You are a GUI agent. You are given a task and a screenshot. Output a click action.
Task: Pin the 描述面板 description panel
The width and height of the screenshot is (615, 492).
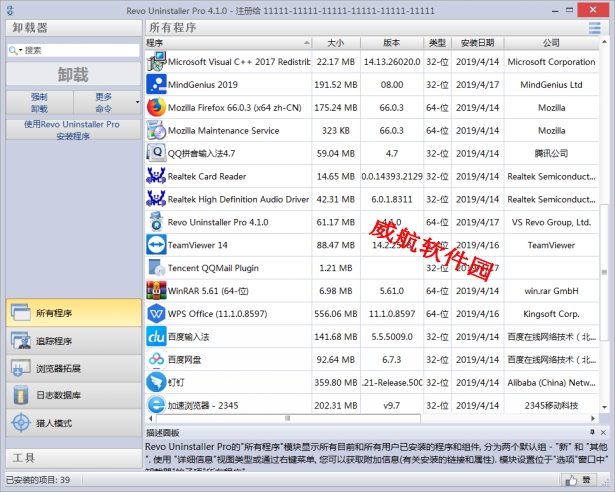click(x=592, y=432)
